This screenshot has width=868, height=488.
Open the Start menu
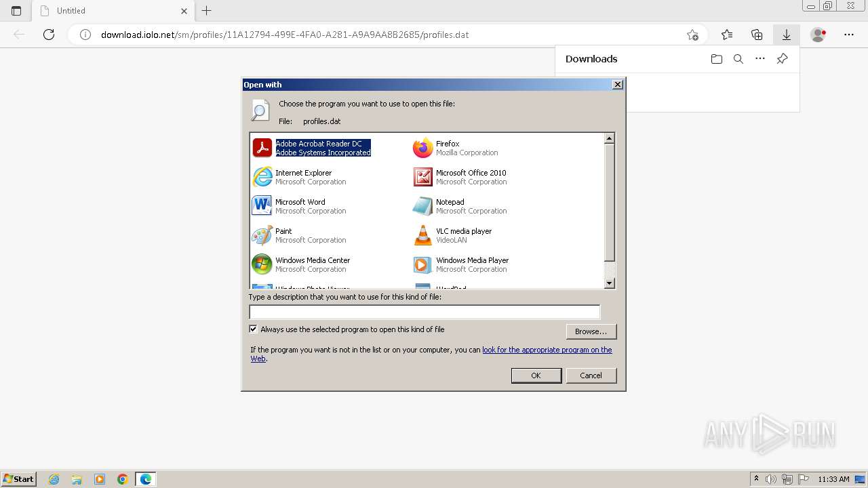coord(19,479)
